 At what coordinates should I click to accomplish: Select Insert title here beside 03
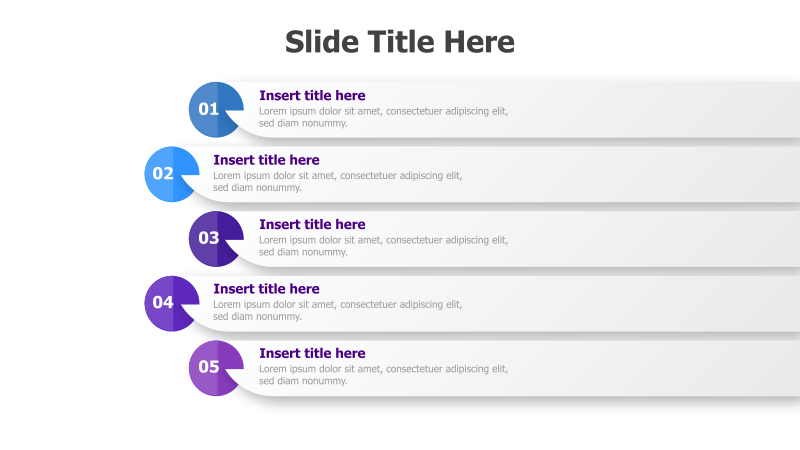click(312, 224)
